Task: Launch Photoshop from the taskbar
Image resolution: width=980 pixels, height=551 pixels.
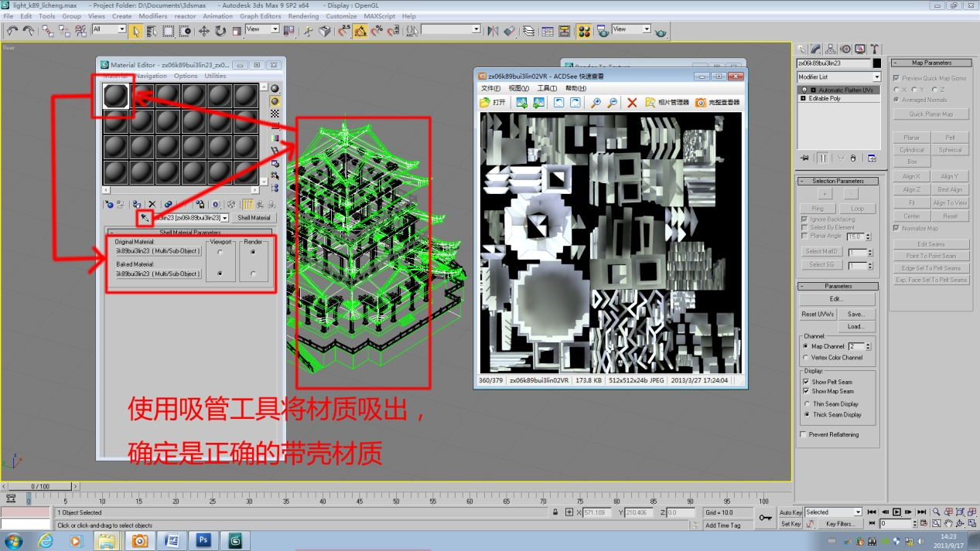Action: pyautogui.click(x=203, y=540)
